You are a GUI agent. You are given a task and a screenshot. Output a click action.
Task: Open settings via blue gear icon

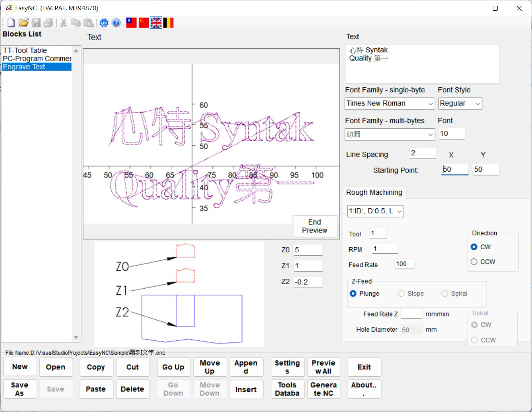(x=104, y=23)
